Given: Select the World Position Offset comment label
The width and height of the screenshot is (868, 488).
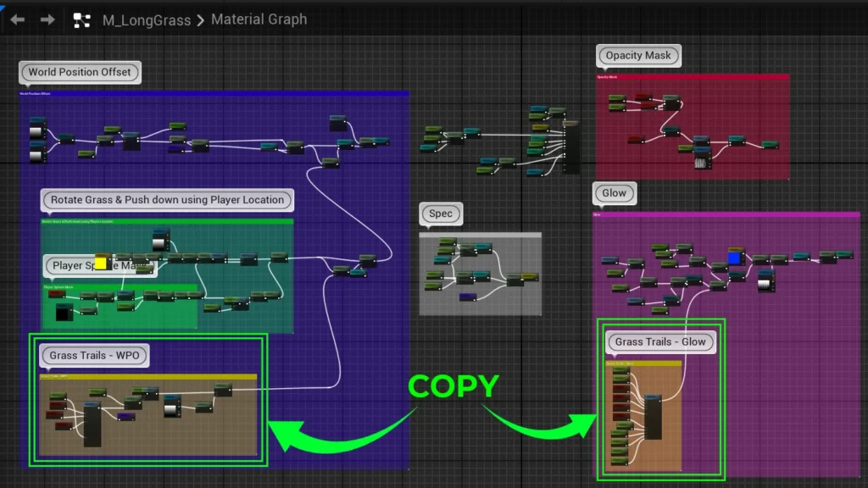Looking at the screenshot, I should 80,72.
